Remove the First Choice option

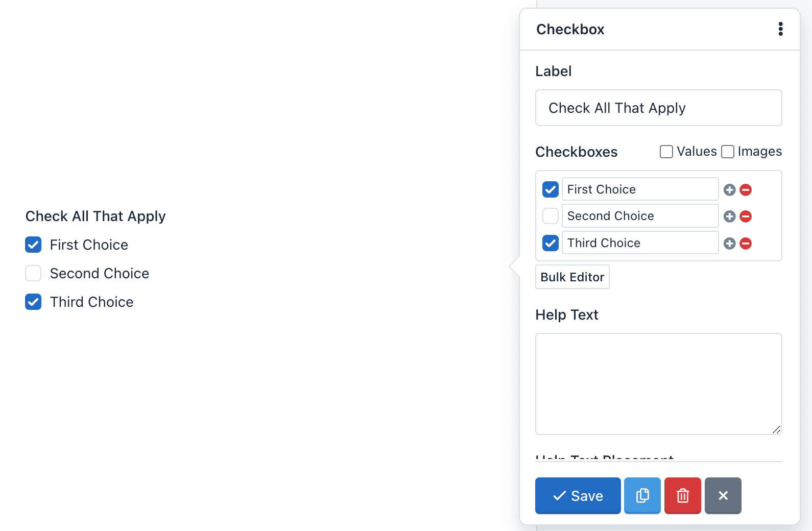[746, 190]
